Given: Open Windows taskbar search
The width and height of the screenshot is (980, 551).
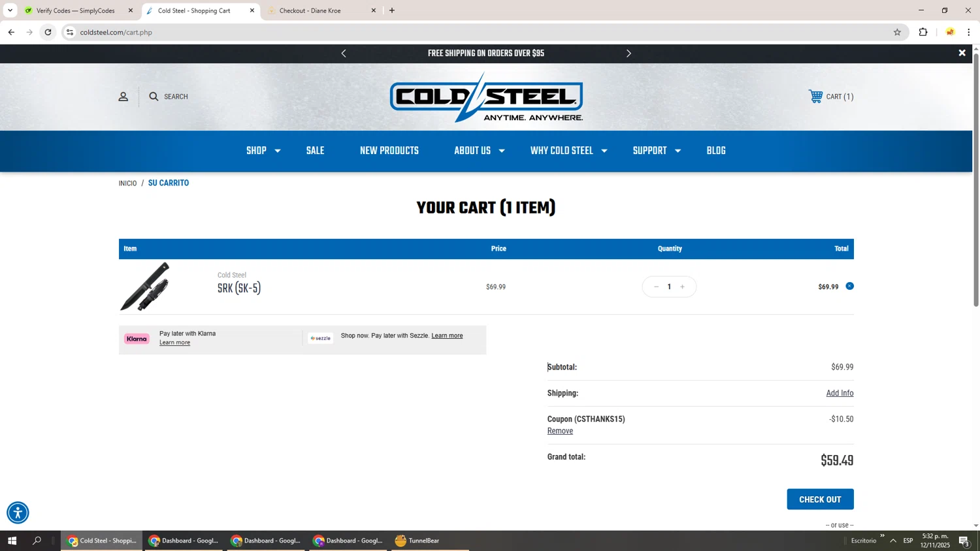Looking at the screenshot, I should point(37,541).
